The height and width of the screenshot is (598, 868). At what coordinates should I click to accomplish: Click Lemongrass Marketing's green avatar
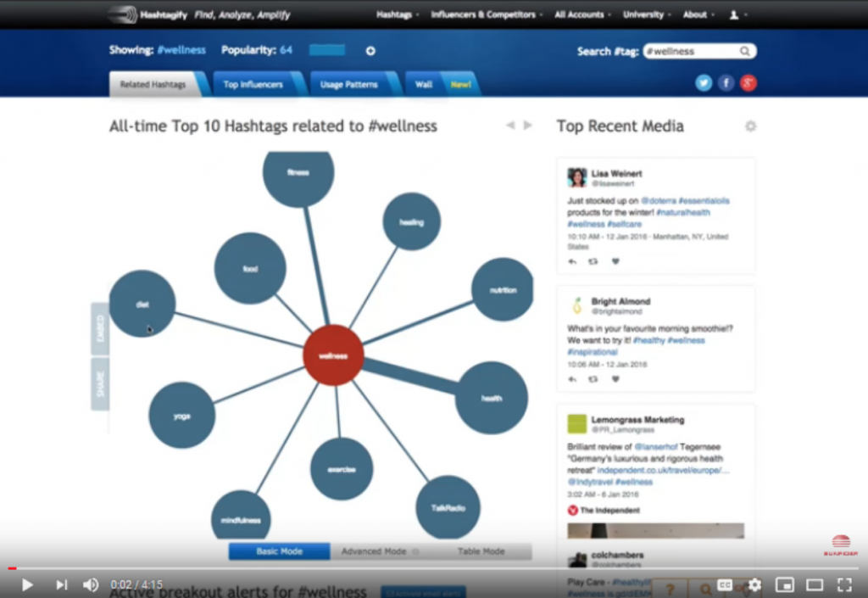coord(576,423)
